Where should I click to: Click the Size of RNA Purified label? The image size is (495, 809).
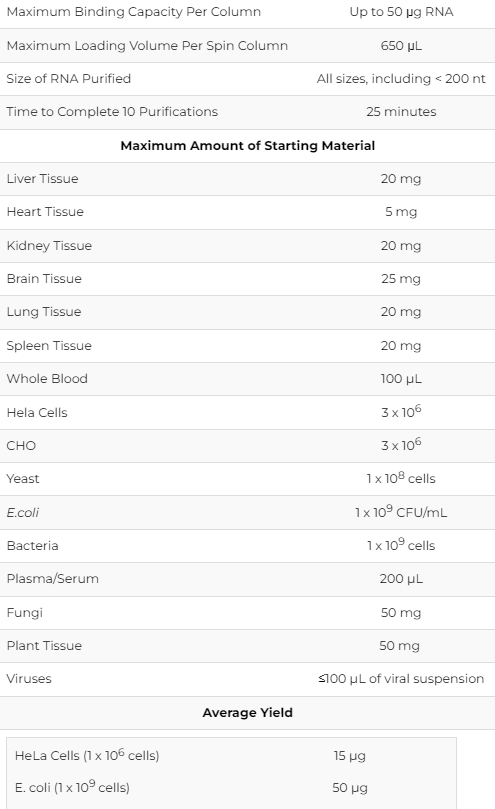(x=69, y=78)
